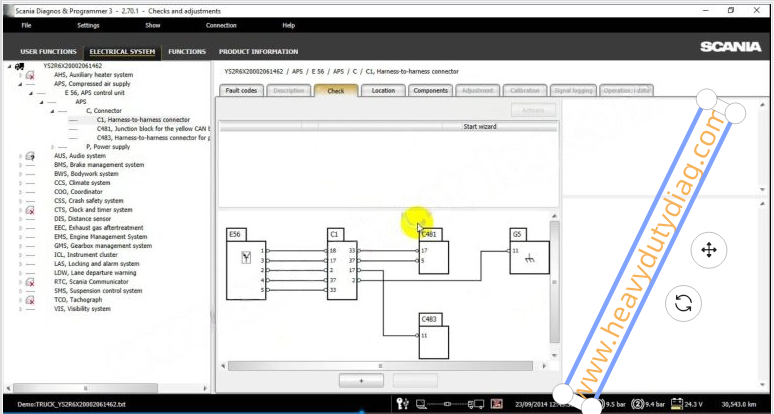Click the Start wizard column header
Screen dimensions: 774x414
pyautogui.click(x=480, y=127)
